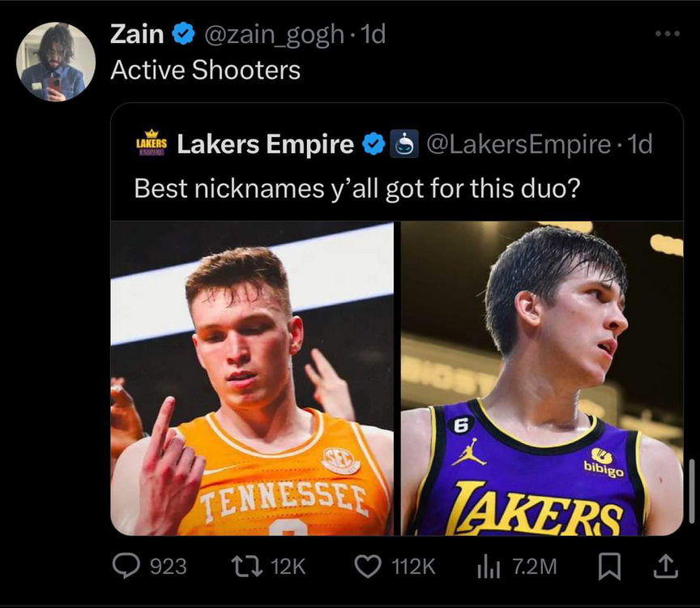Repost this tweet via retweet icon
Image resolution: width=700 pixels, height=608 pixels.
pyautogui.click(x=241, y=566)
